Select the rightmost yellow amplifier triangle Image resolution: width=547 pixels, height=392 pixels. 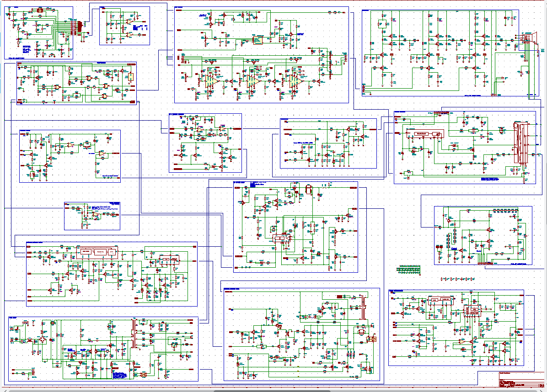click(296, 81)
